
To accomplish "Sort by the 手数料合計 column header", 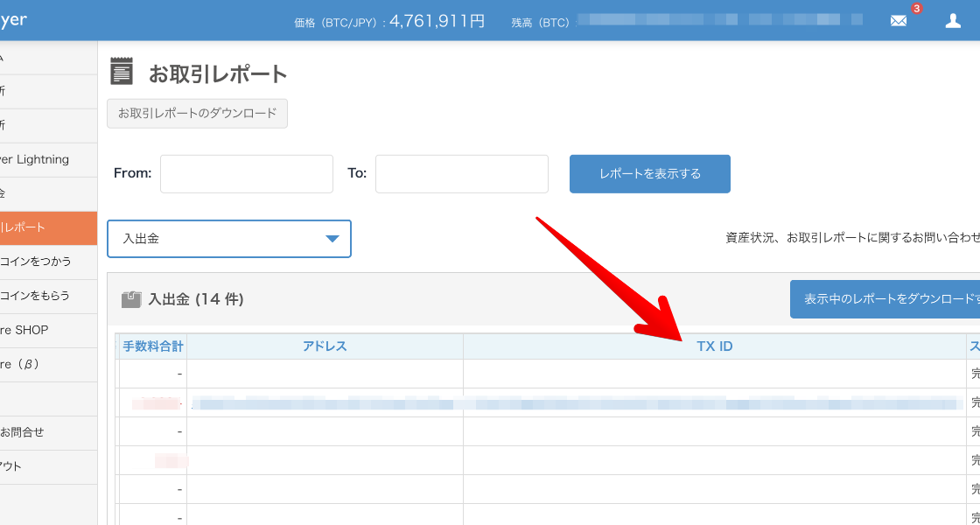I will coord(153,346).
